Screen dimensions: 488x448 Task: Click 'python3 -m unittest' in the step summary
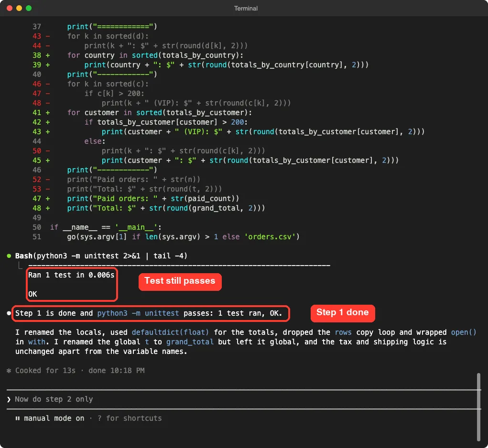[138, 313]
